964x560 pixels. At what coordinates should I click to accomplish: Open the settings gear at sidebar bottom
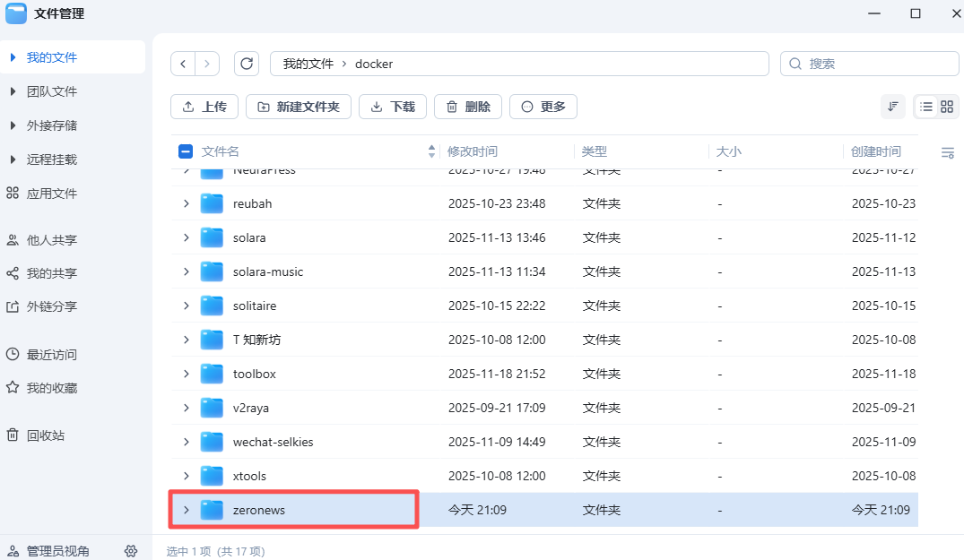131,551
